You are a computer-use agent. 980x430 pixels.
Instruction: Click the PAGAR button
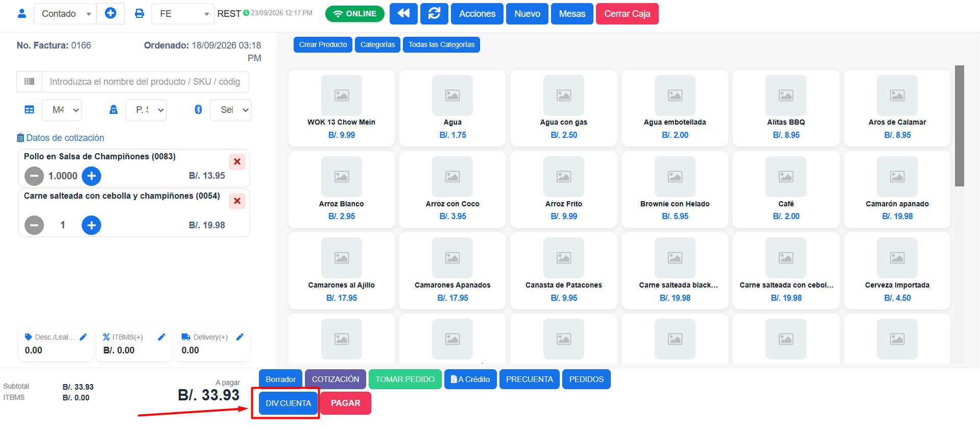coord(346,403)
